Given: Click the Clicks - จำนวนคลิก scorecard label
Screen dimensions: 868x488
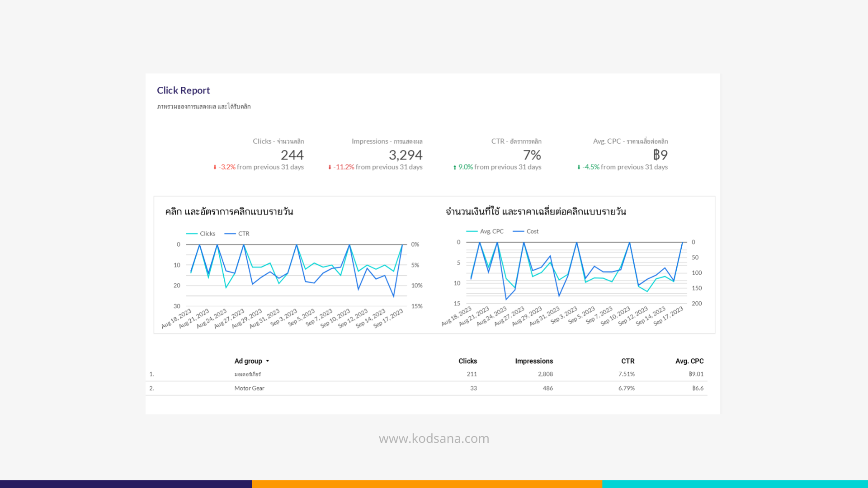Looking at the screenshot, I should click(278, 141).
